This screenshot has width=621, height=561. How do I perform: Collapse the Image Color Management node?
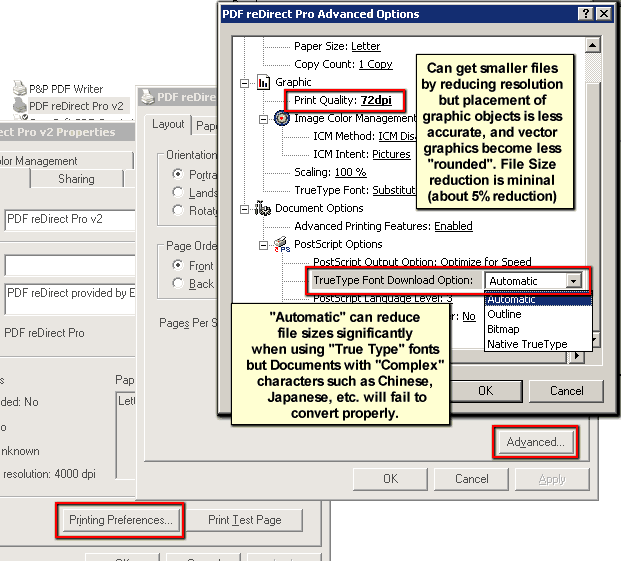[263, 119]
